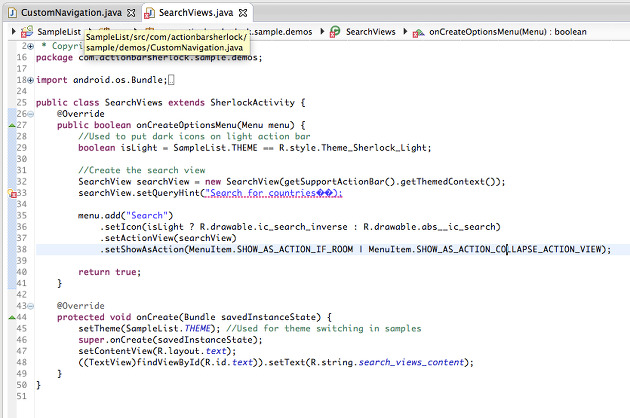Click the SearchViews class icon in breadcrumb
Screen dimensions: 630x418
(x=335, y=31)
